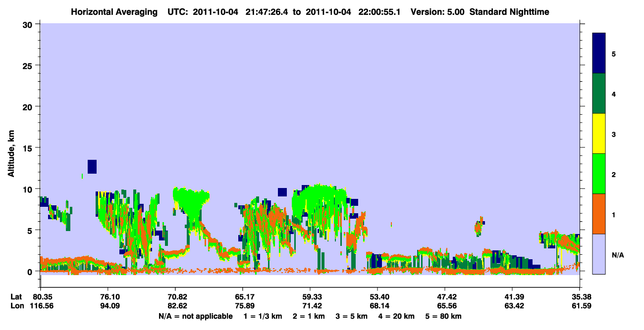Click the longitude value '116.56'
This screenshot has width=644, height=330.
pos(42,306)
